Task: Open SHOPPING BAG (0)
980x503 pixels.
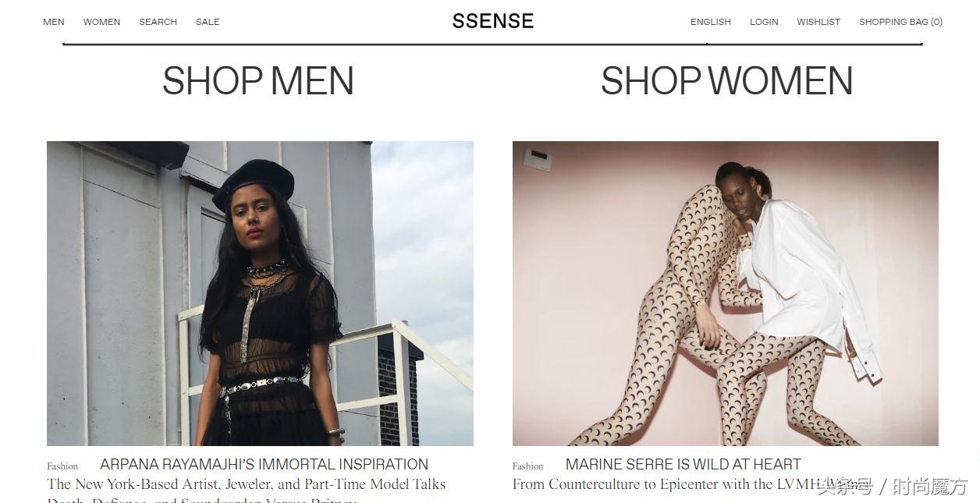Action: coord(900,22)
